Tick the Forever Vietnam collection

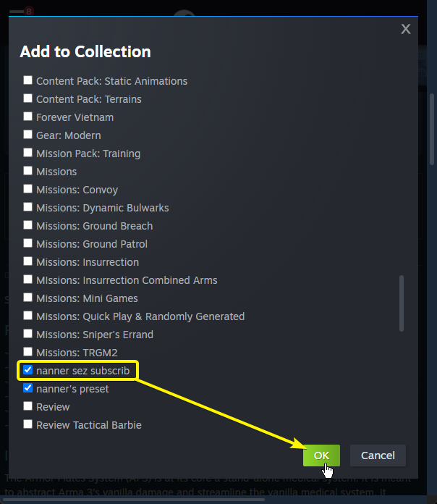pos(28,117)
